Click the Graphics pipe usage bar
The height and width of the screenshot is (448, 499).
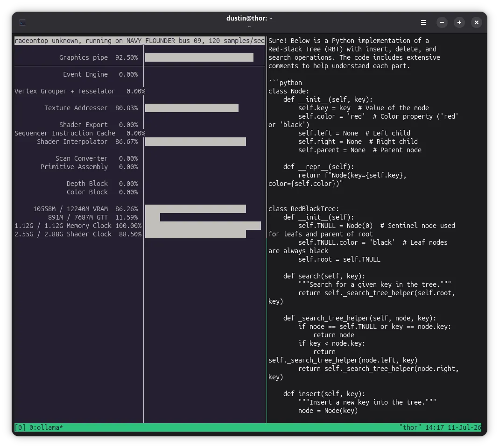199,57
